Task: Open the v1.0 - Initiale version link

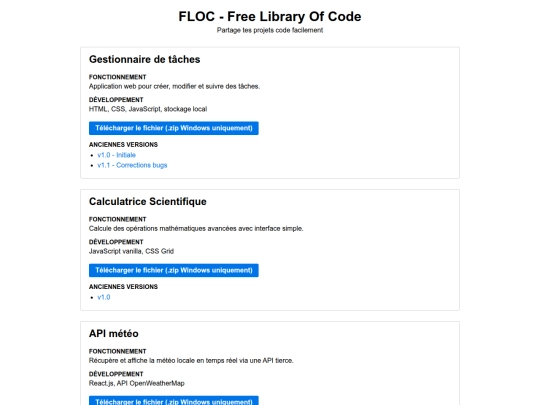Action: [x=116, y=155]
